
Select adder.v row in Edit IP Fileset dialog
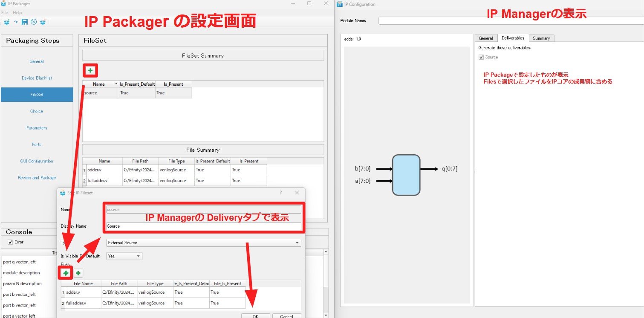point(153,292)
